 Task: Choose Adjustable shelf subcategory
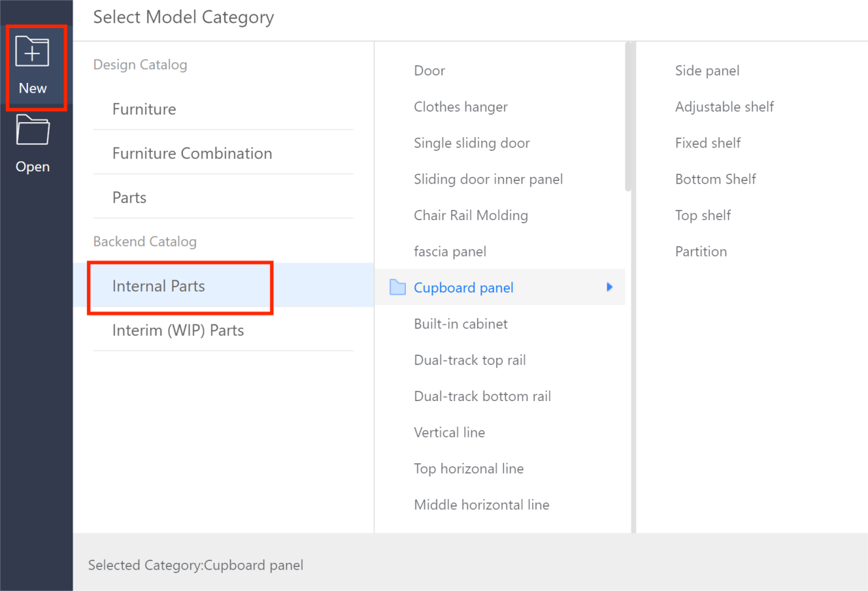coord(724,107)
